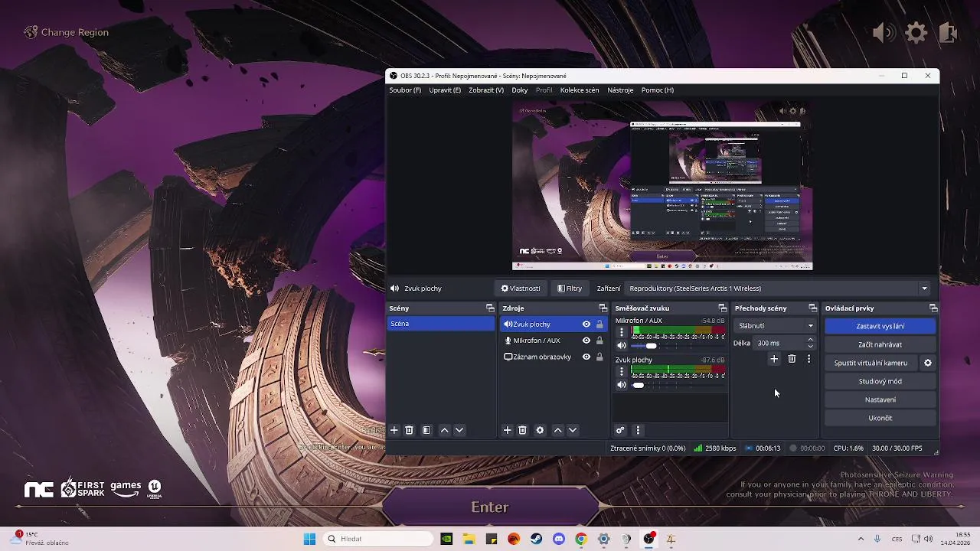Screen dimensions: 980x551
Task: Remove selected source with trash icon
Action: click(x=522, y=430)
